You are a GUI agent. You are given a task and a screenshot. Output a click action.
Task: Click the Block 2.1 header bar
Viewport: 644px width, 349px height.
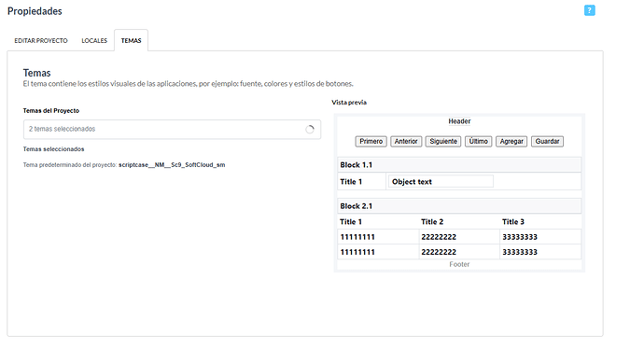point(459,205)
